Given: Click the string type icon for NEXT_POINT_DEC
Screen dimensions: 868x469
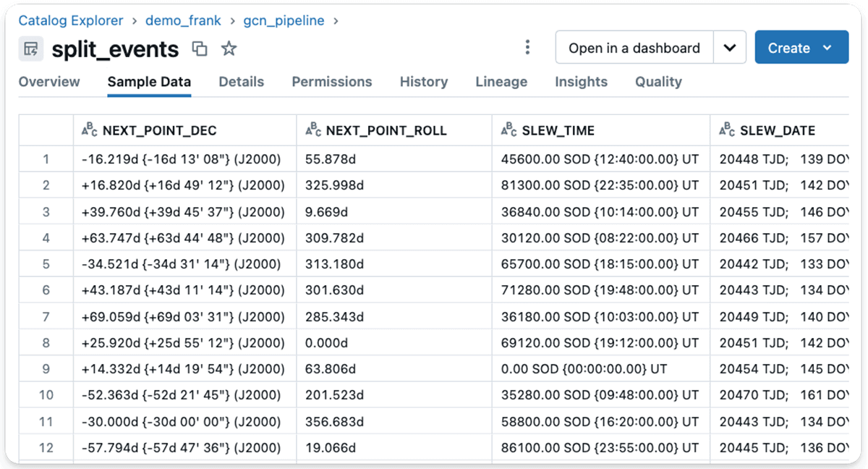Looking at the screenshot, I should pos(90,130).
